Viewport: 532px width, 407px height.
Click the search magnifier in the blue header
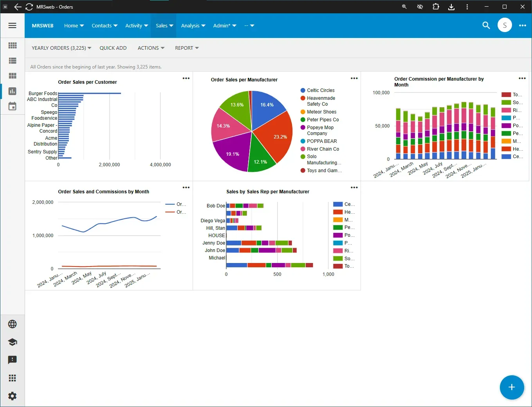pos(486,25)
